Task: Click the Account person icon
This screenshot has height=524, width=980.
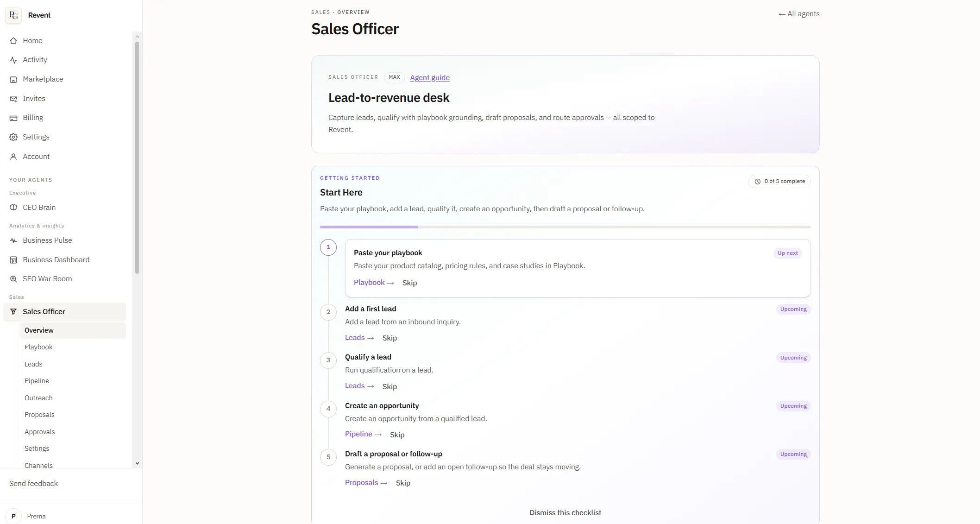Action: coord(13,157)
